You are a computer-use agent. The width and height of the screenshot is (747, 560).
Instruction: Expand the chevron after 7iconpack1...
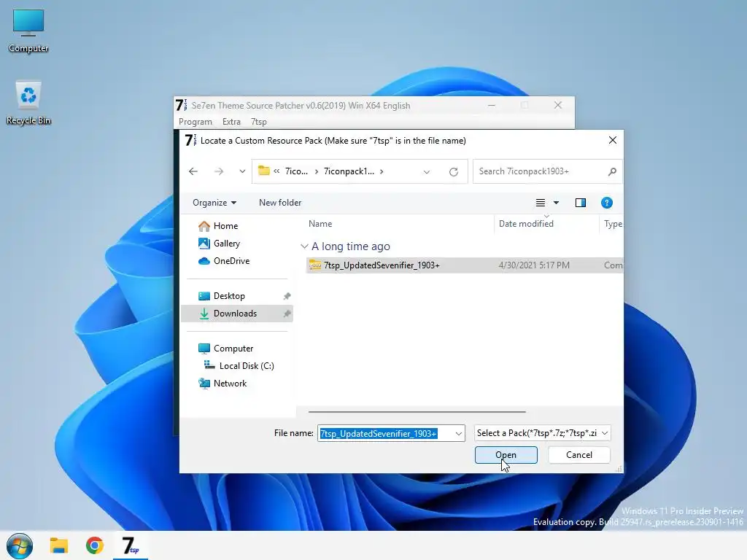pyautogui.click(x=382, y=171)
